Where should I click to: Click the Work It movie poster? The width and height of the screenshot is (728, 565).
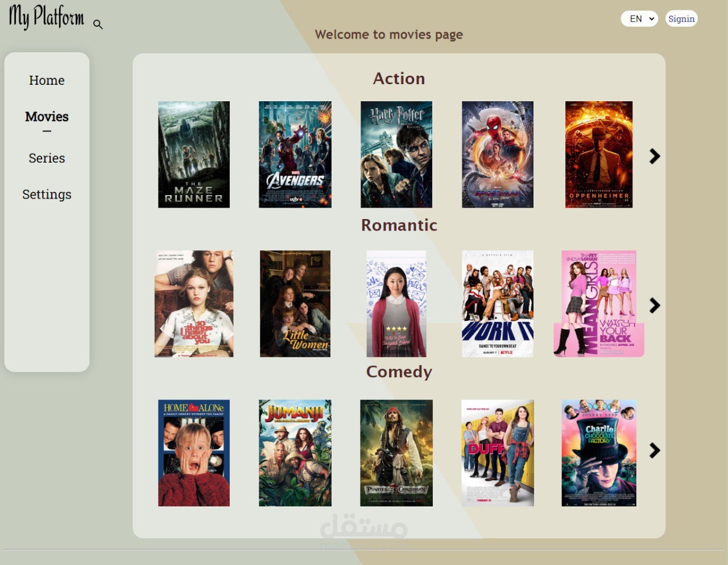tap(498, 304)
